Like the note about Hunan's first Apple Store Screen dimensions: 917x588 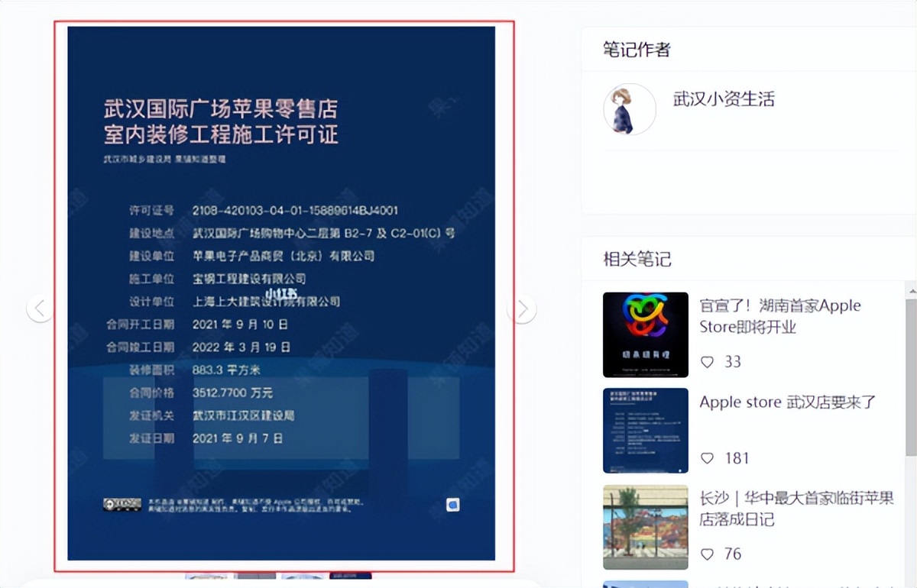(x=708, y=361)
